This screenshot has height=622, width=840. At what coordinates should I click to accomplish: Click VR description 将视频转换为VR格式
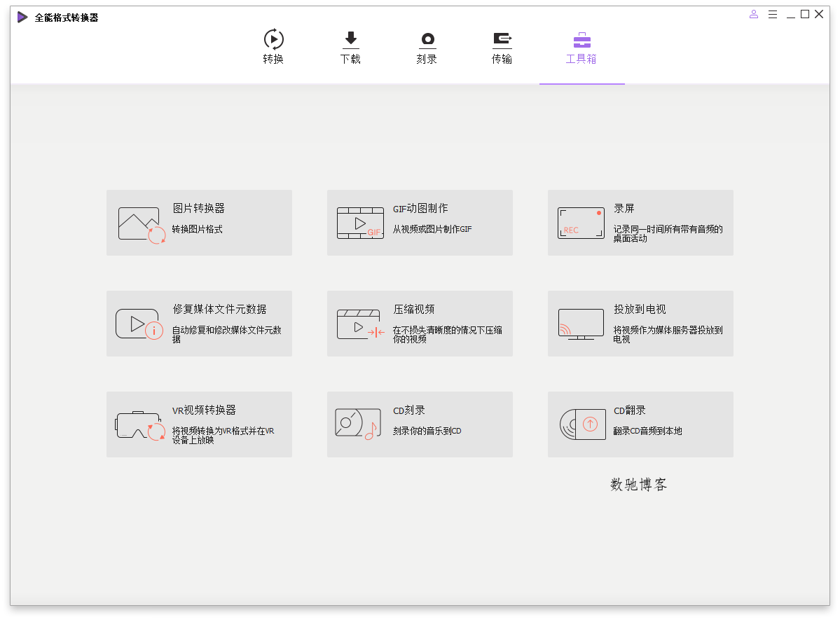pos(223,435)
